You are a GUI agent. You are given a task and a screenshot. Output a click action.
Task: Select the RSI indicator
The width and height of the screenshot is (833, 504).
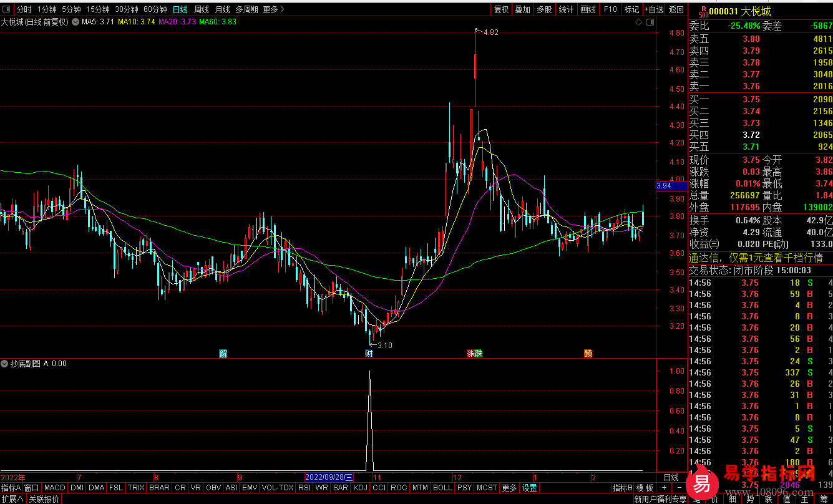pos(304,488)
